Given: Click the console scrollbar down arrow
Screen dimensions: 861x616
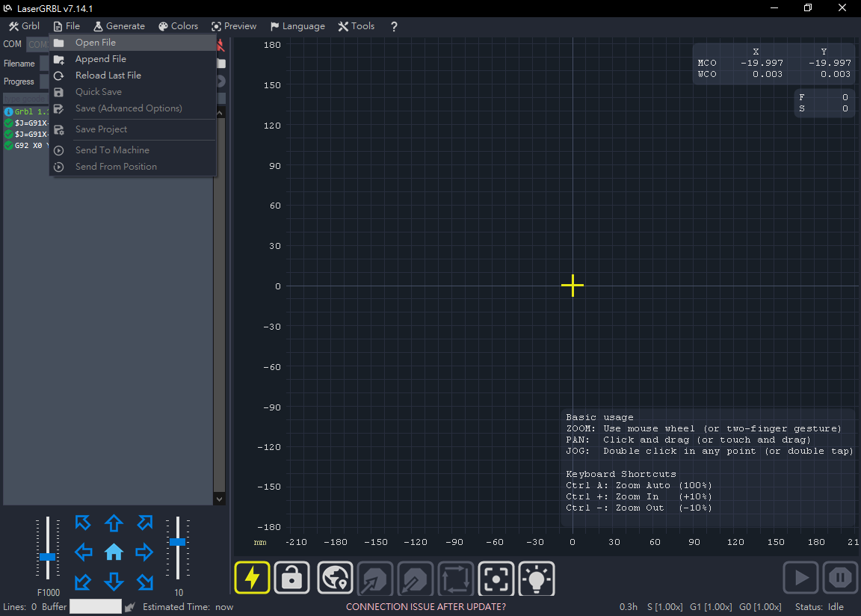Looking at the screenshot, I should coord(220,499).
